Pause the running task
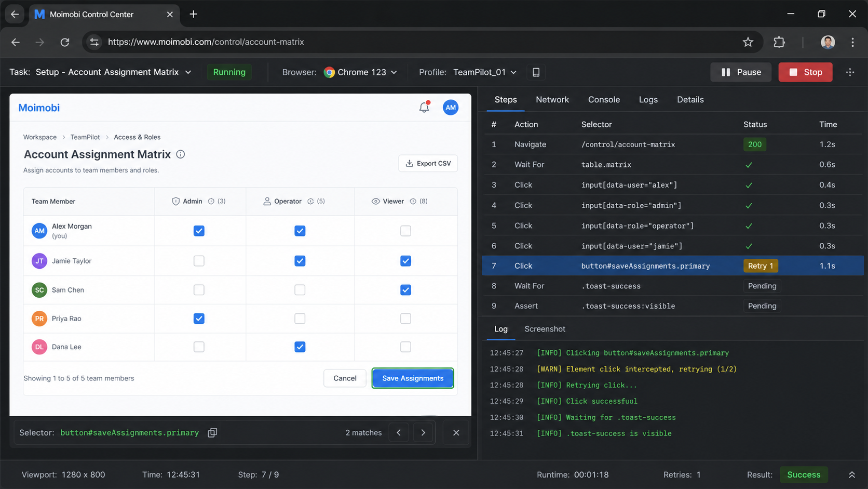The image size is (868, 489). (x=741, y=72)
